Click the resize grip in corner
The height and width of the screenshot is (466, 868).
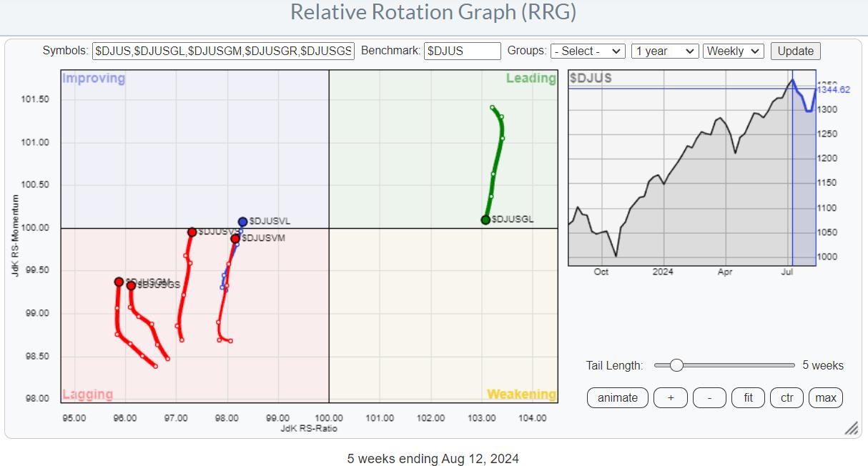tap(851, 428)
